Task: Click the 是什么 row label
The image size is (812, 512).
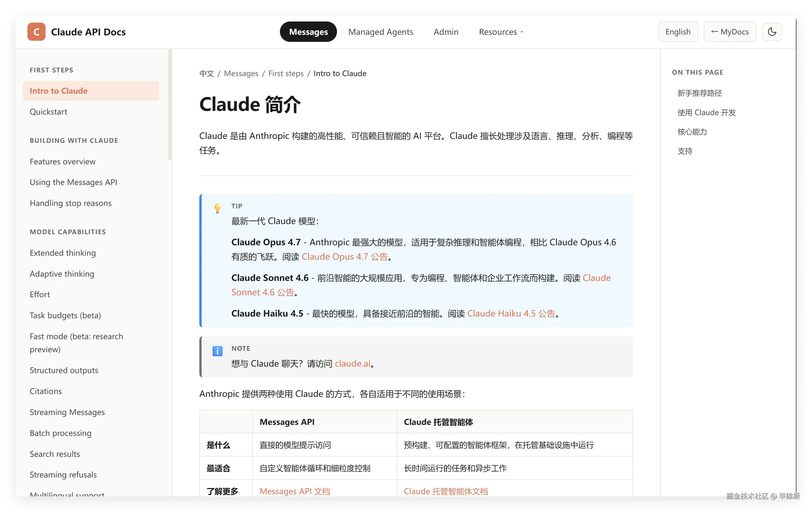Action: point(218,445)
